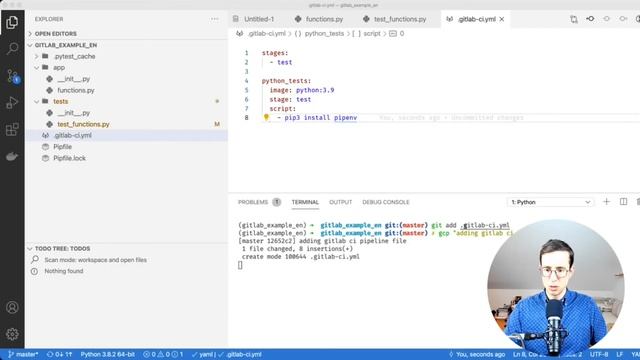
Task: Click 'python_tests:' on editor line 4
Action: click(286, 81)
